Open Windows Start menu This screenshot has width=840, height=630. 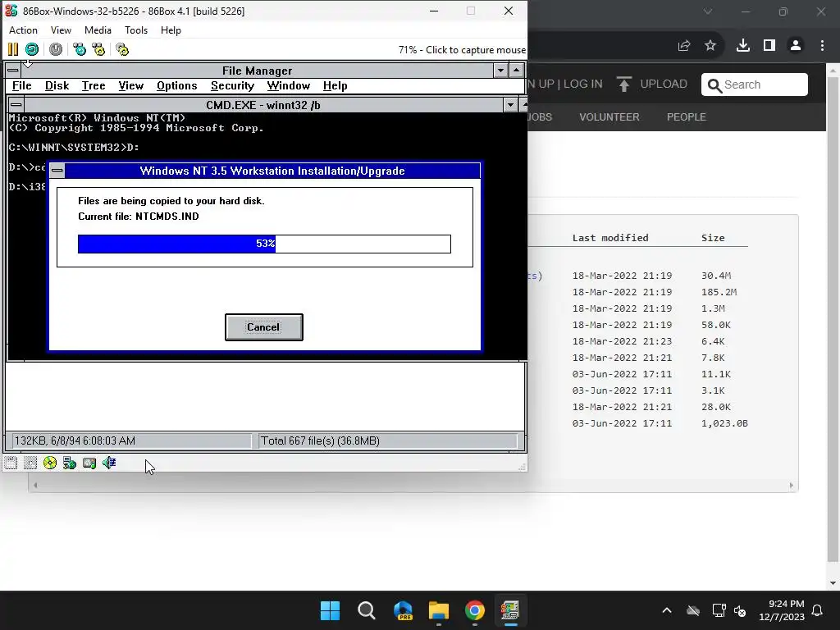click(330, 610)
